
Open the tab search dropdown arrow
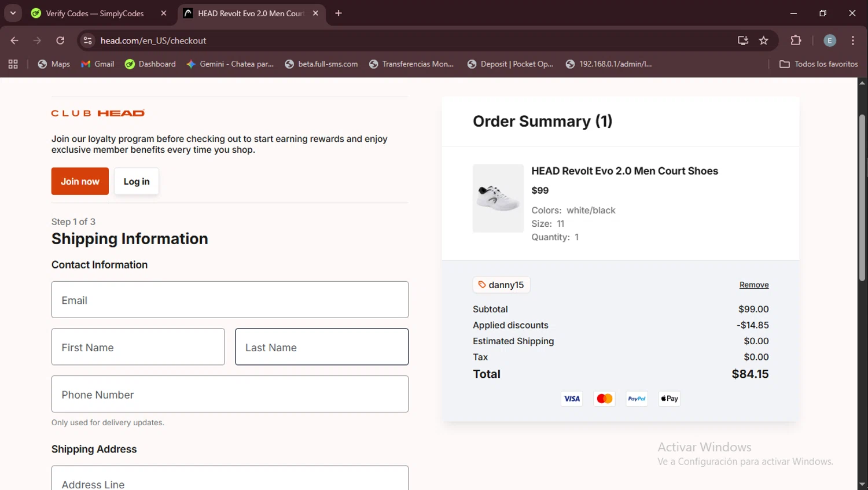click(13, 13)
